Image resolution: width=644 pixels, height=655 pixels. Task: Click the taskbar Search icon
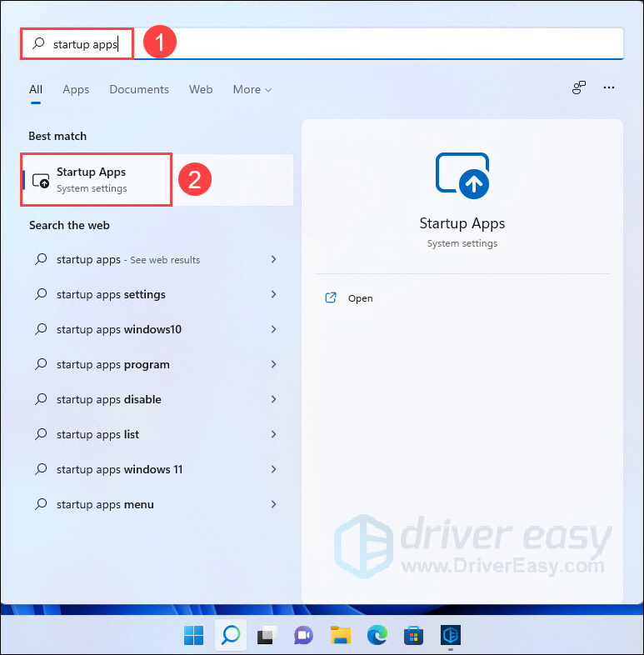pos(231,635)
